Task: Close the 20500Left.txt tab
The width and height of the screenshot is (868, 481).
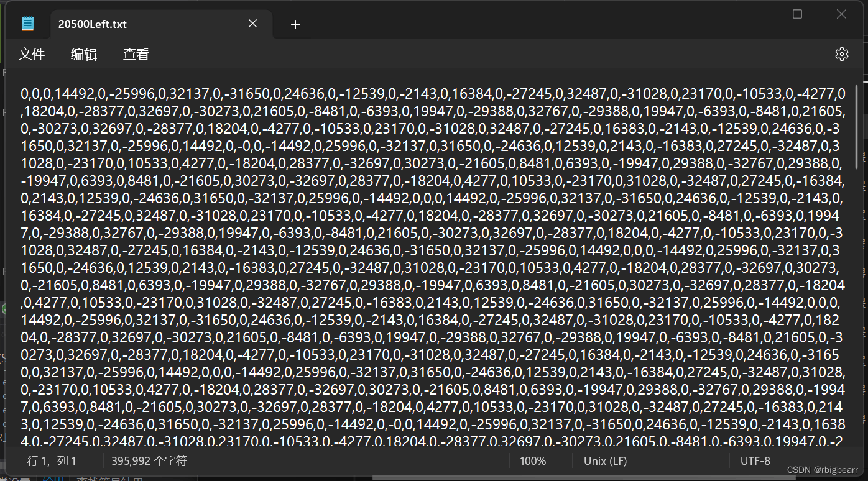Action: [252, 24]
